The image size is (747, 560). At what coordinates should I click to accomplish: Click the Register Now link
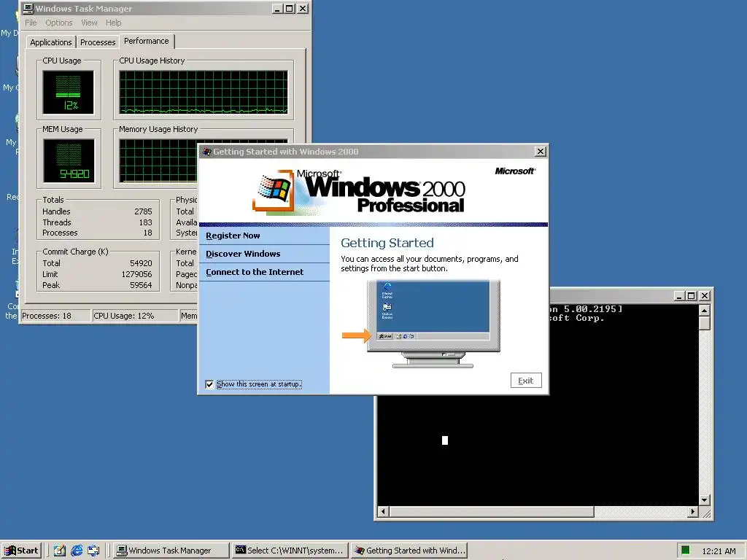[x=233, y=236]
